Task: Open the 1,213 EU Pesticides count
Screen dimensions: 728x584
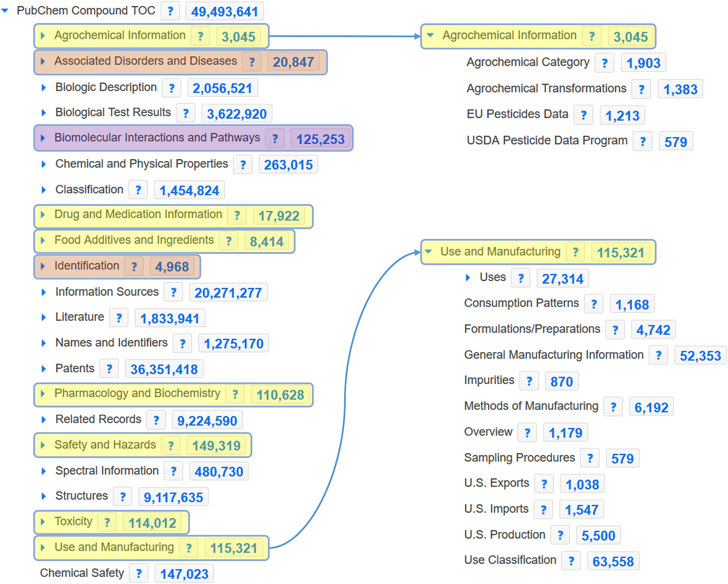Action: 622,116
